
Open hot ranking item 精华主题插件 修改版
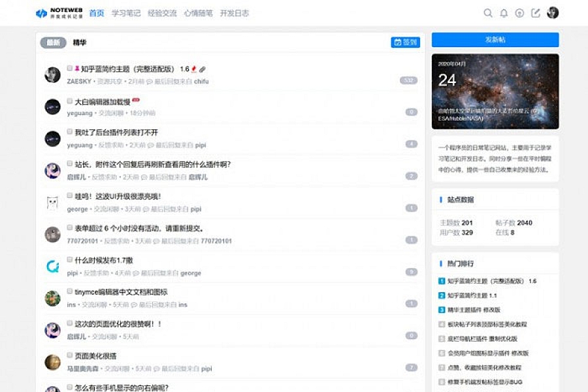pyautogui.click(x=474, y=310)
